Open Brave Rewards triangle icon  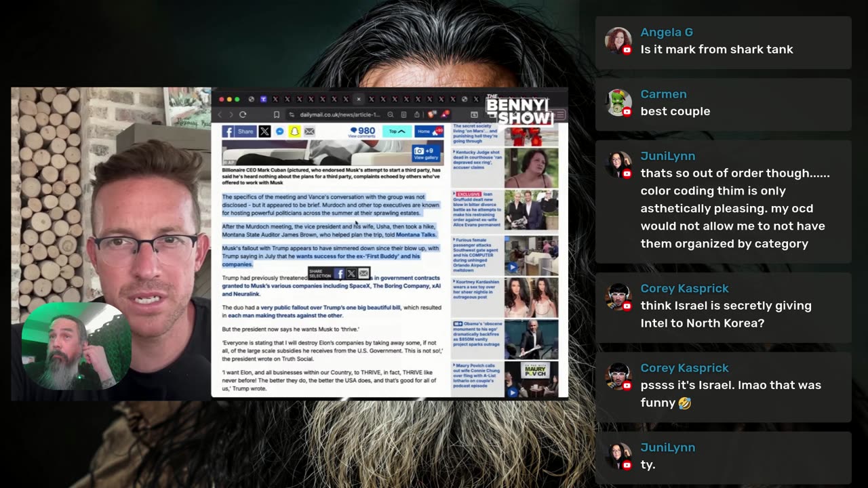444,115
